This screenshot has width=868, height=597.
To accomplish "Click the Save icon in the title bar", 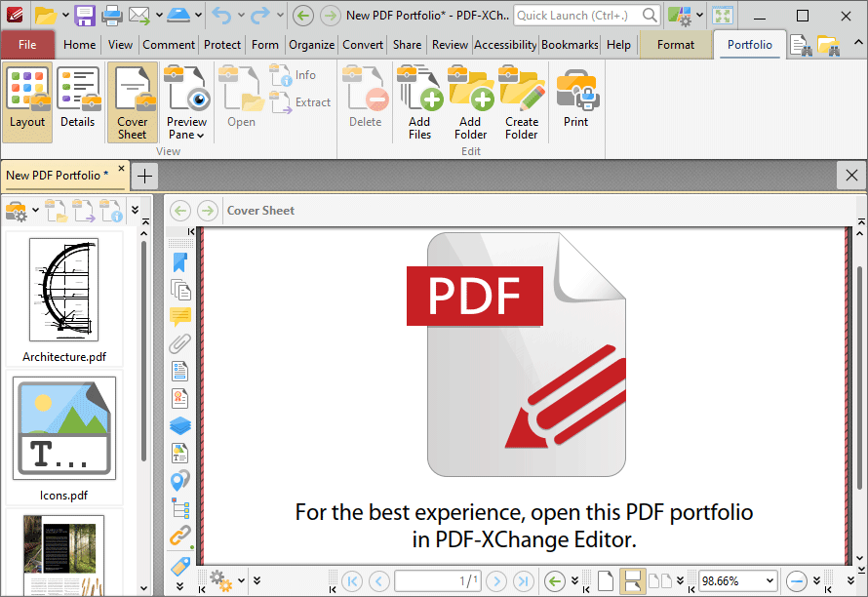I will pyautogui.click(x=85, y=16).
